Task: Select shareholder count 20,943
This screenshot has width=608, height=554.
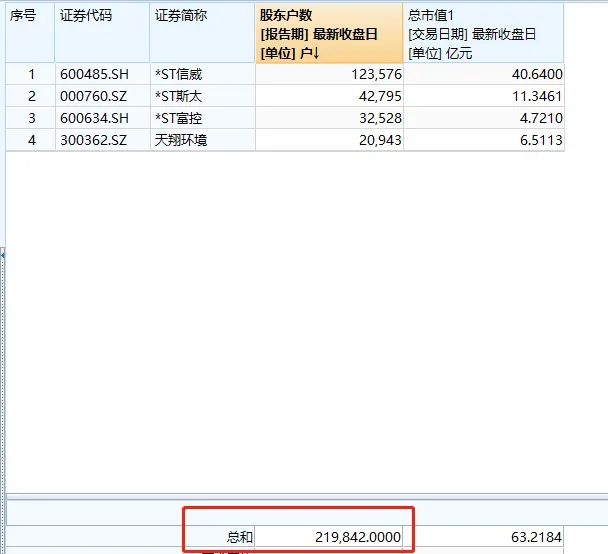Action: click(380, 140)
